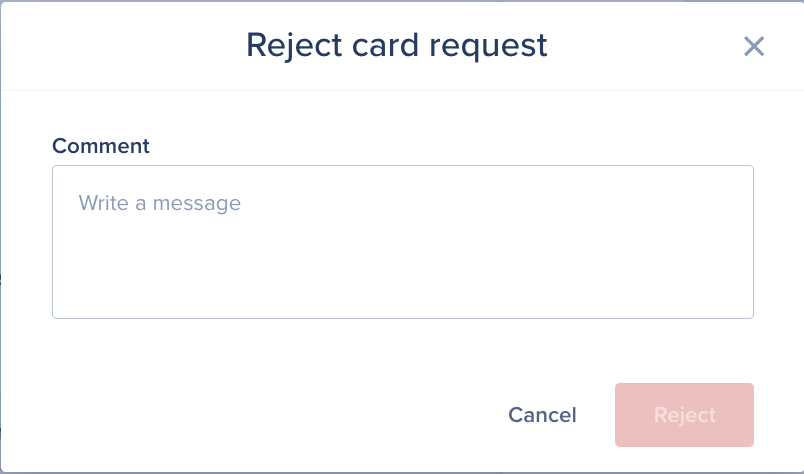Click the 'Reject card request' title
The width and height of the screenshot is (804, 474).
click(396, 45)
